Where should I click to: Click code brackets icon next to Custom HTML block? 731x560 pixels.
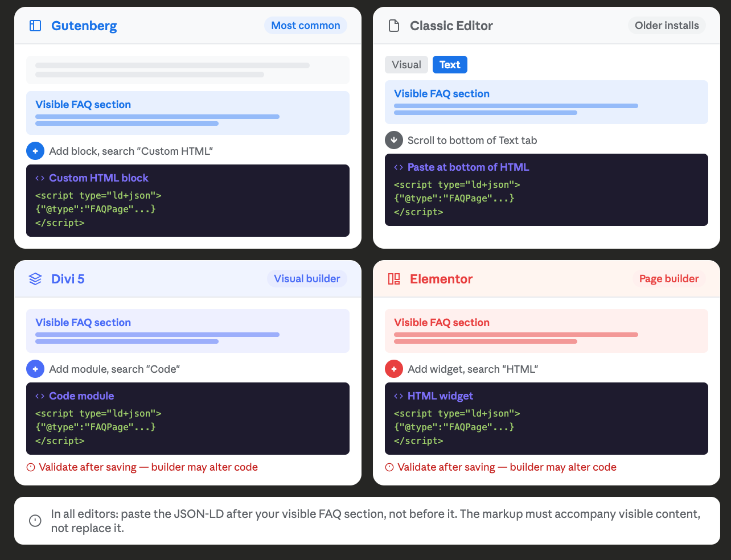pos(40,178)
